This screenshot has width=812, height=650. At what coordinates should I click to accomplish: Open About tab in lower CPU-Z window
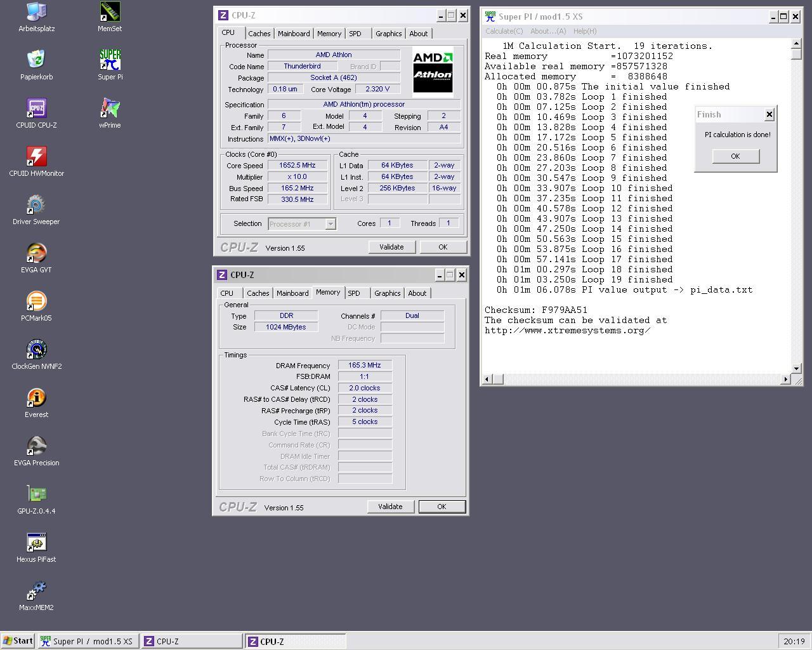(x=417, y=293)
